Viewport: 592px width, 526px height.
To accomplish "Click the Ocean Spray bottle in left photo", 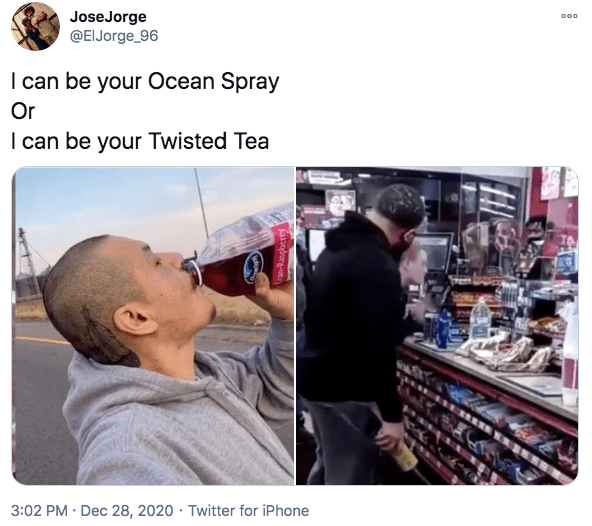I will (242, 252).
